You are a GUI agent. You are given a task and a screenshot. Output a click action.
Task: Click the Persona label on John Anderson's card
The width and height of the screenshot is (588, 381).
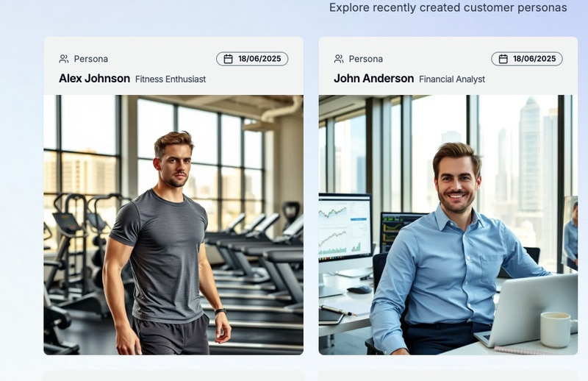(365, 59)
